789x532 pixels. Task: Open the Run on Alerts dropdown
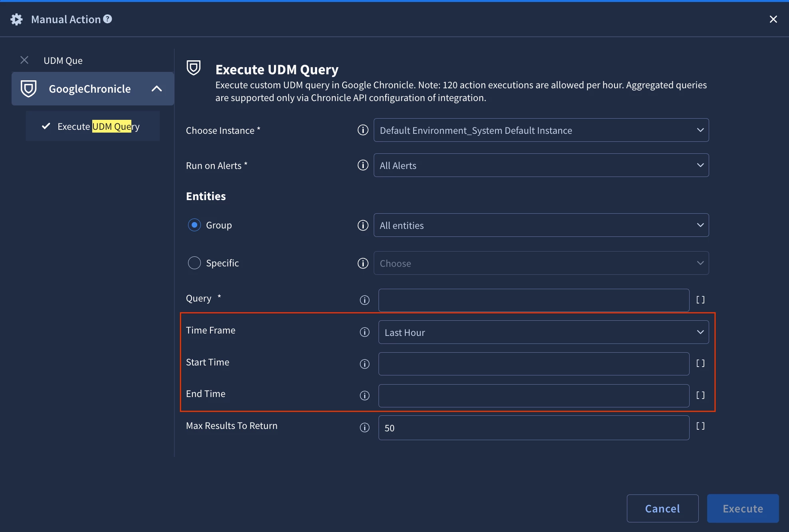[x=541, y=165]
